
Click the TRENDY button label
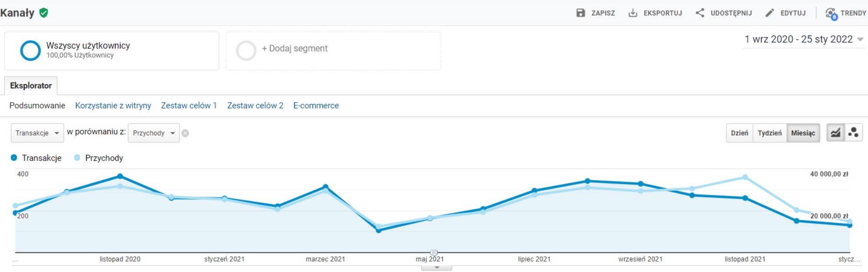[853, 13]
